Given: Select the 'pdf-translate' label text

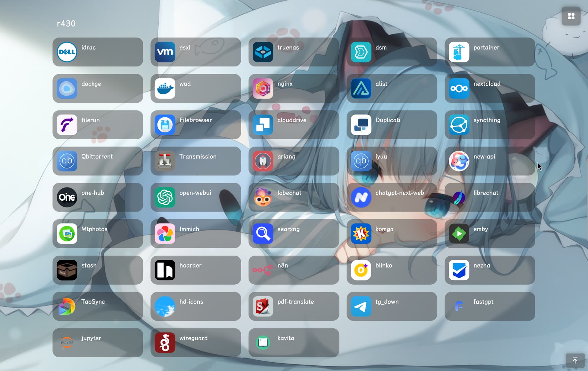Looking at the screenshot, I should pos(296,302).
